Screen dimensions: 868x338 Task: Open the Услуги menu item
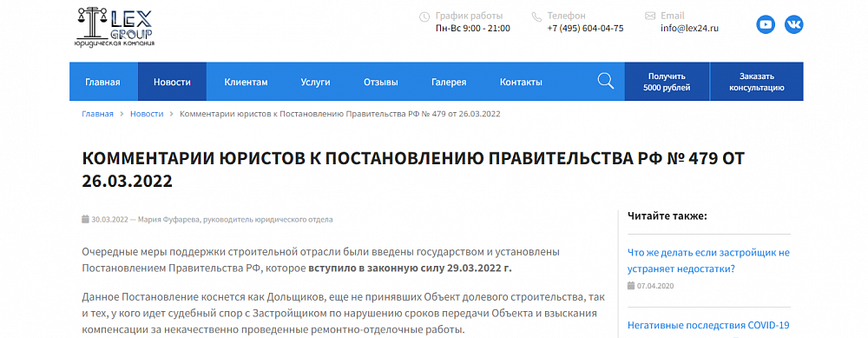pos(316,82)
